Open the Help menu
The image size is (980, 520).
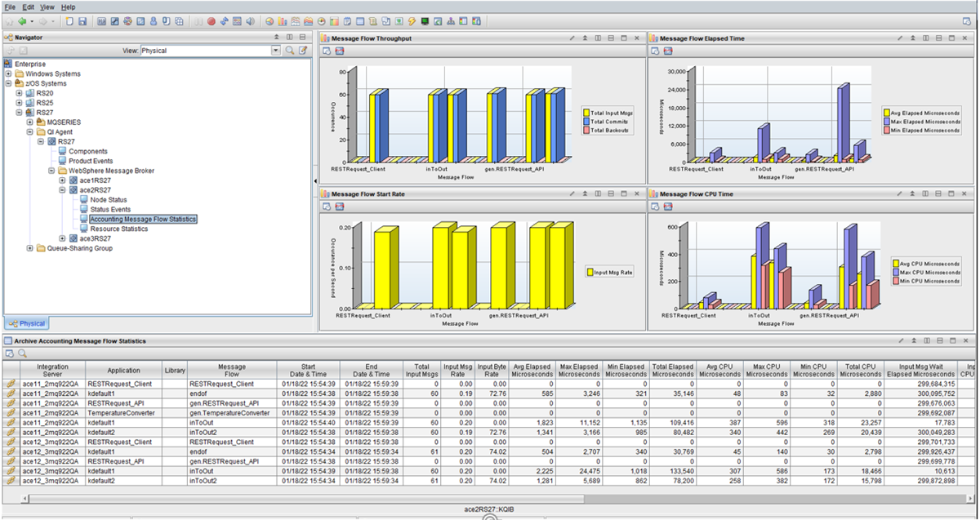(x=68, y=7)
